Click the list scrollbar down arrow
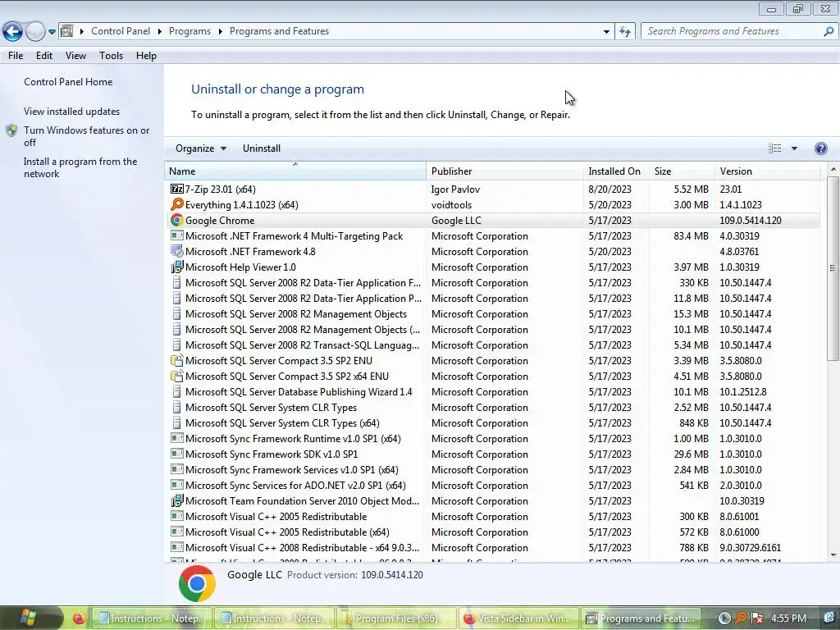 pos(833,555)
